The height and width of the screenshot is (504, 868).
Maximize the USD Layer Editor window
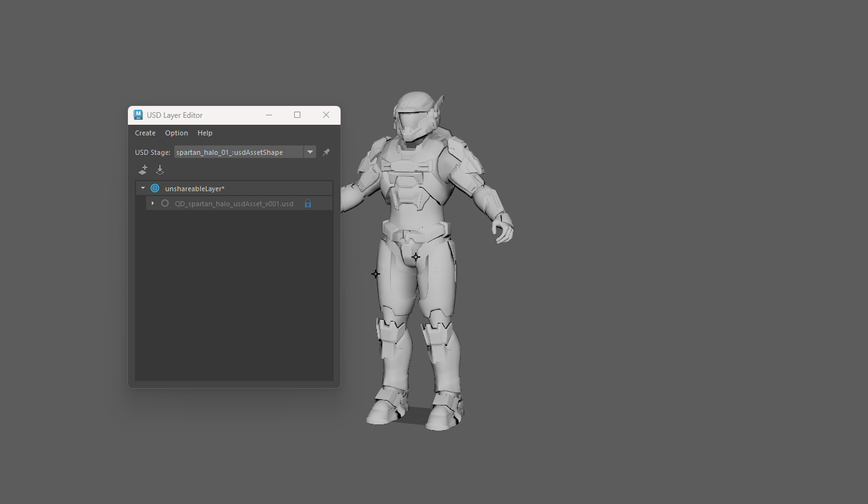pyautogui.click(x=297, y=115)
